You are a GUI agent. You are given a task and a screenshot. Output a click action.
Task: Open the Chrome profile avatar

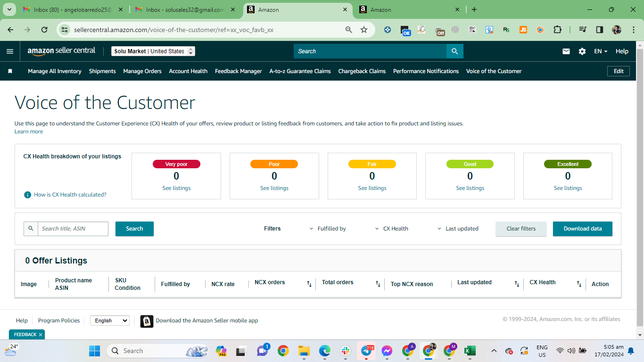[x=617, y=30]
